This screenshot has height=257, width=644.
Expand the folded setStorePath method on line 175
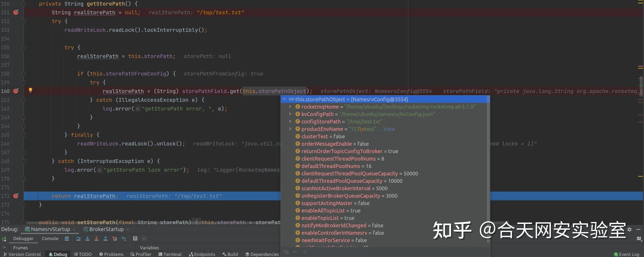click(x=24, y=222)
